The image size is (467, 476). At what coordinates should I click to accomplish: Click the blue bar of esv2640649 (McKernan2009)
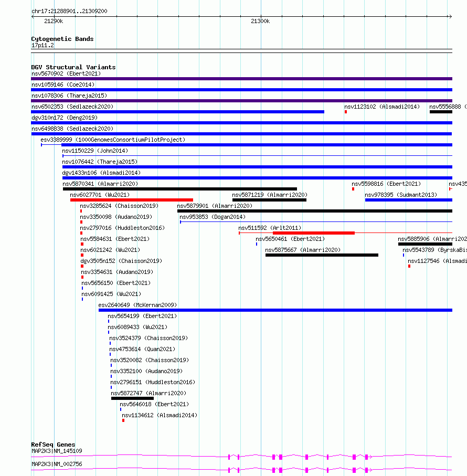275,310
